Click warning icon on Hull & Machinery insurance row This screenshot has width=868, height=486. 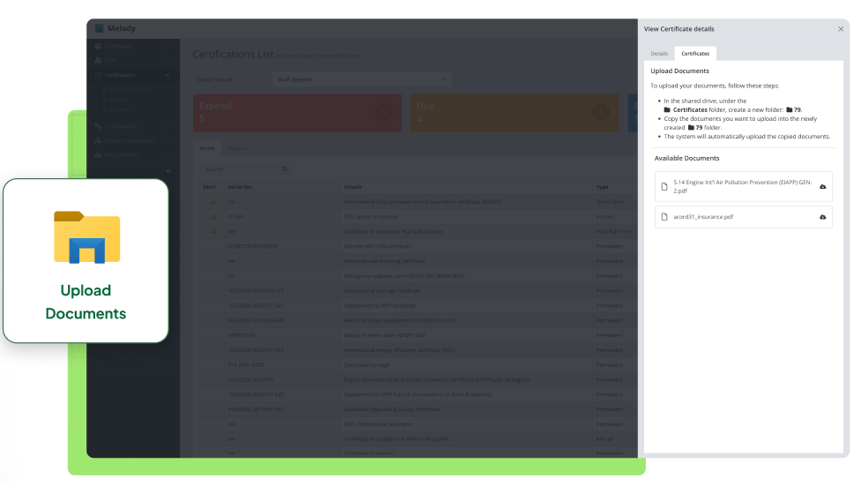tap(213, 232)
